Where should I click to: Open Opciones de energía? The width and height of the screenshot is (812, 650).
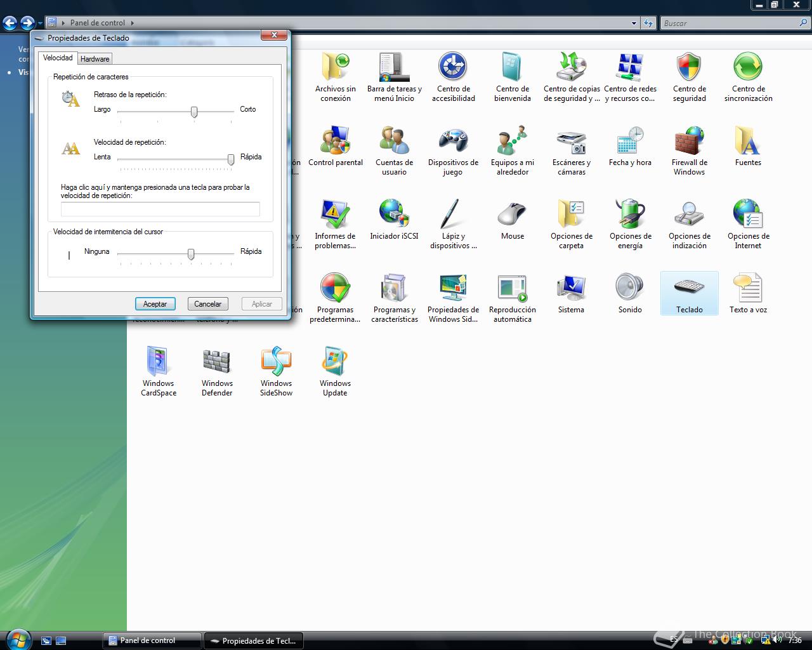pyautogui.click(x=630, y=225)
